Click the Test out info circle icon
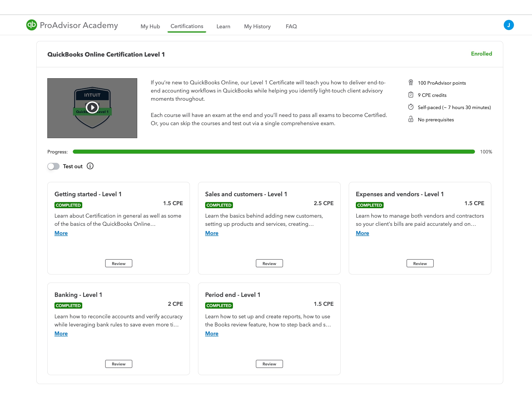 coord(90,166)
